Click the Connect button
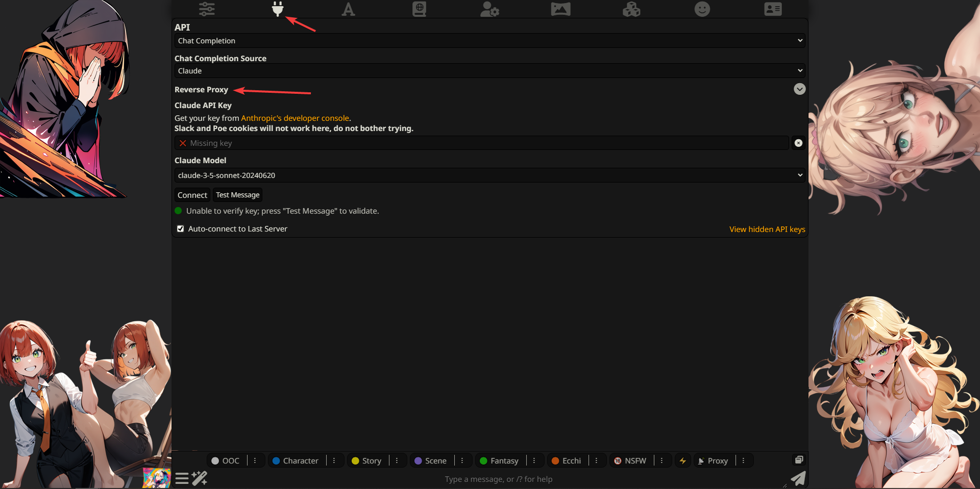This screenshot has height=489, width=980. (x=192, y=195)
